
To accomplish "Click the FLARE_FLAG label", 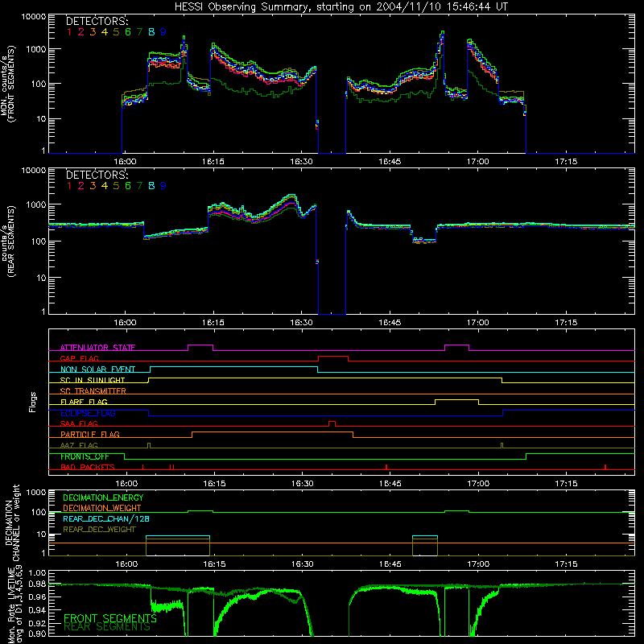I will click(84, 402).
